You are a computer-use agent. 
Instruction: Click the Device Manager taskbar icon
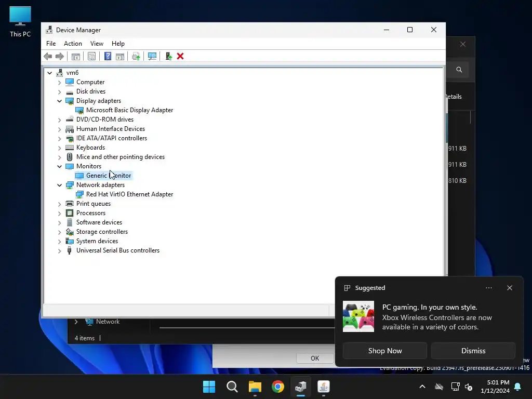pos(301,387)
